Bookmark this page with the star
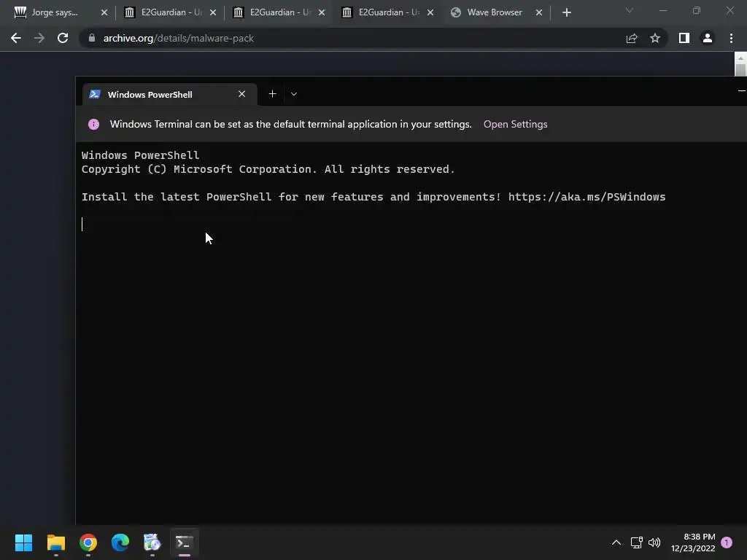This screenshot has width=747, height=560. (x=655, y=38)
